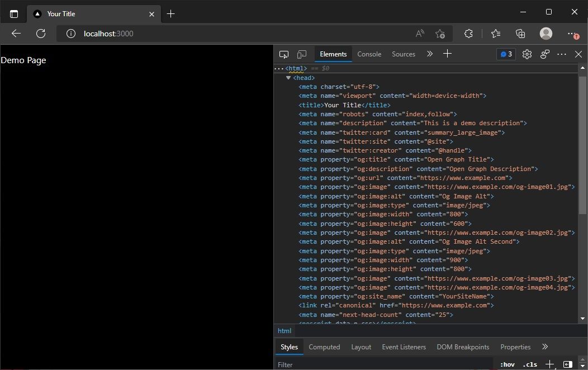Open the Computed styles tab
The image size is (588, 370).
[x=324, y=347]
